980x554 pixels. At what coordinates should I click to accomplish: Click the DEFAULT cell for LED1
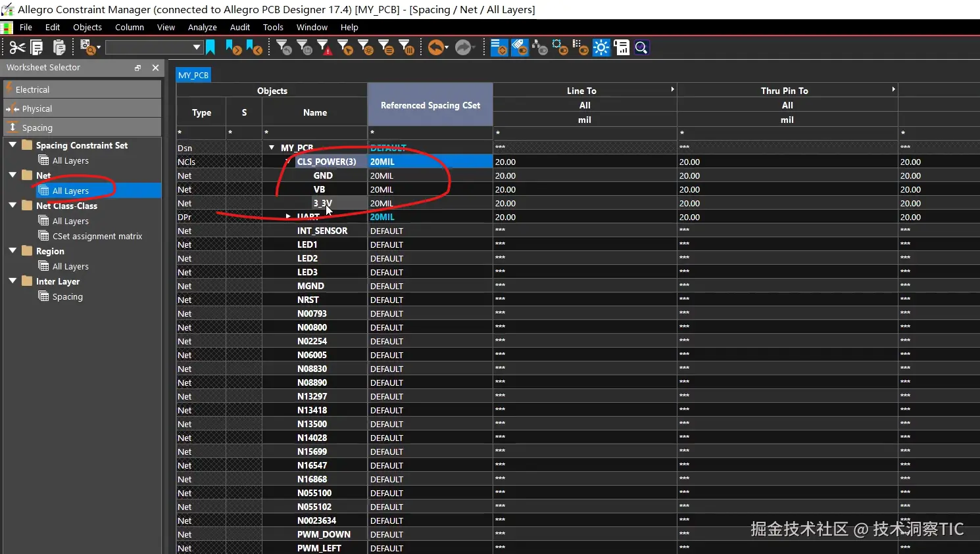click(430, 244)
